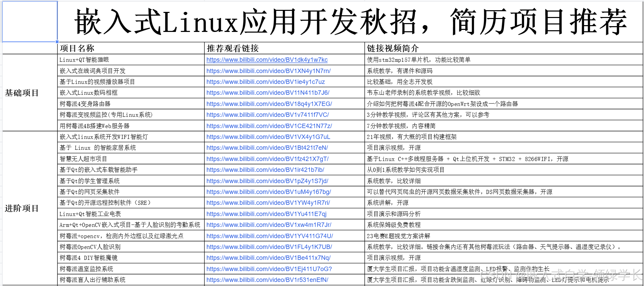Screen dimensions: 644x286
Task: Select cell 树莓派盲人出行辅助系统
Action: (x=131, y=280)
